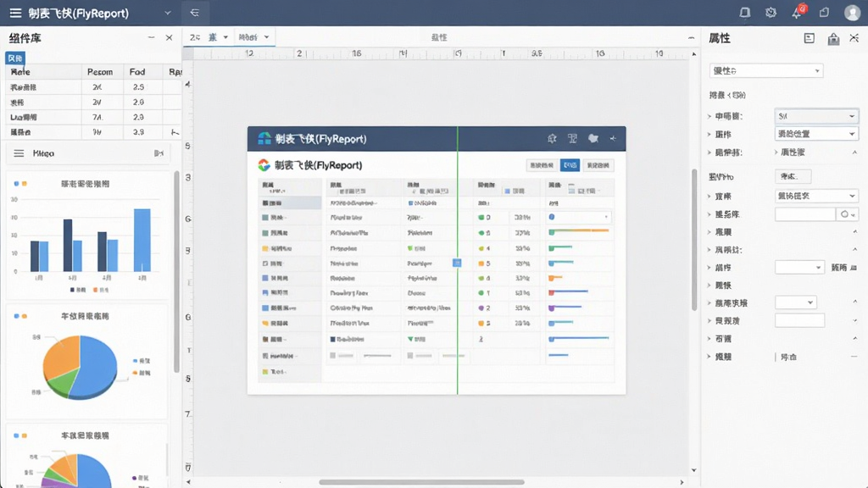Open the first canvas tab's dropdown arrow
This screenshot has height=488, width=868.
(225, 37)
